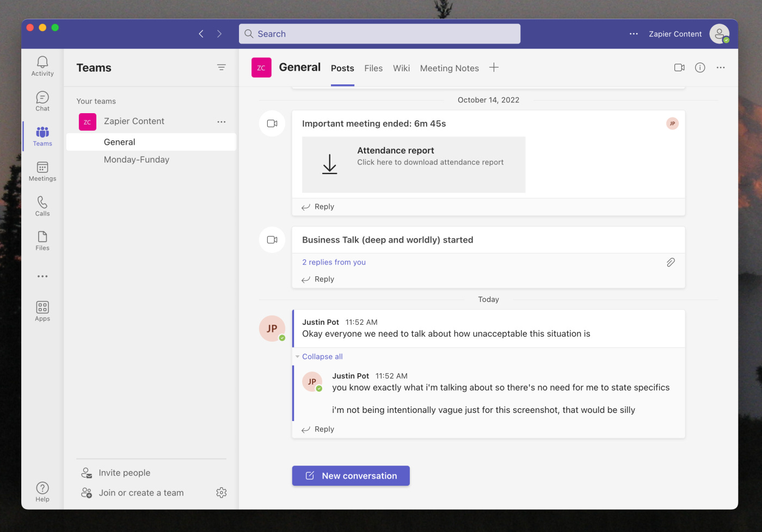Open the Chat section
This screenshot has width=762, height=532.
coord(42,101)
